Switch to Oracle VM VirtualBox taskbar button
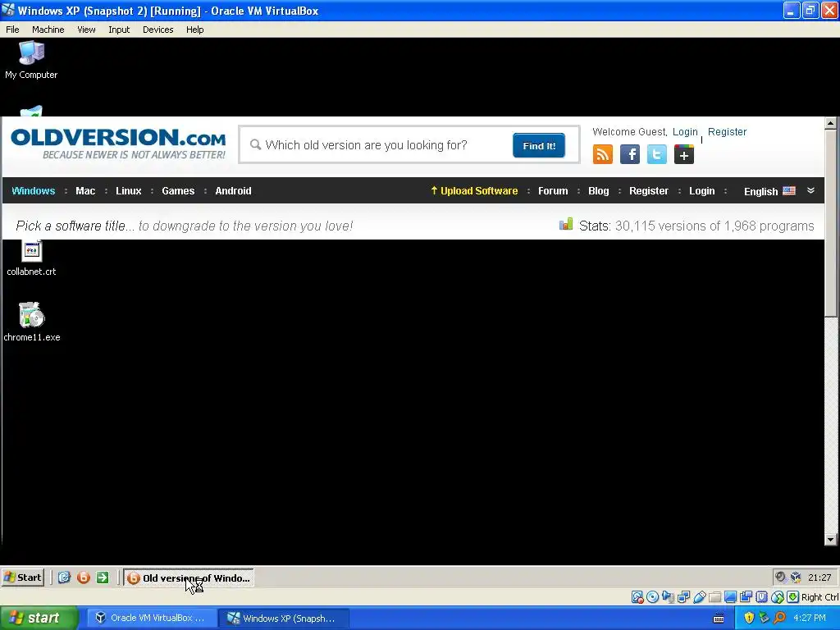The width and height of the screenshot is (840, 630). [x=151, y=618]
